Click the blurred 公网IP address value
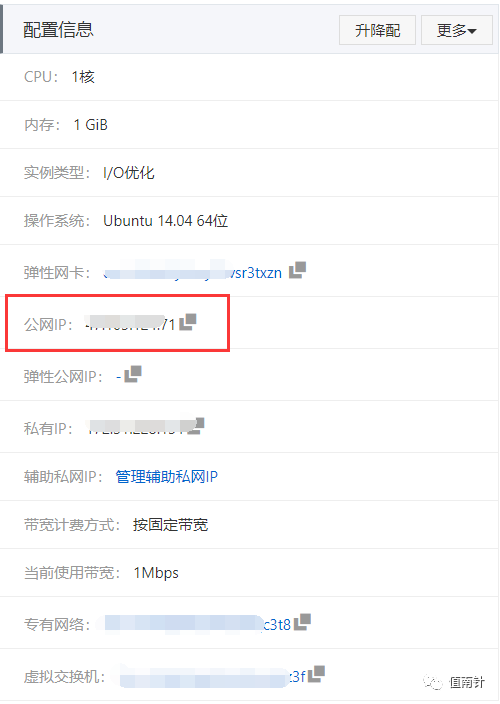The width and height of the screenshot is (500, 704). click(x=131, y=324)
